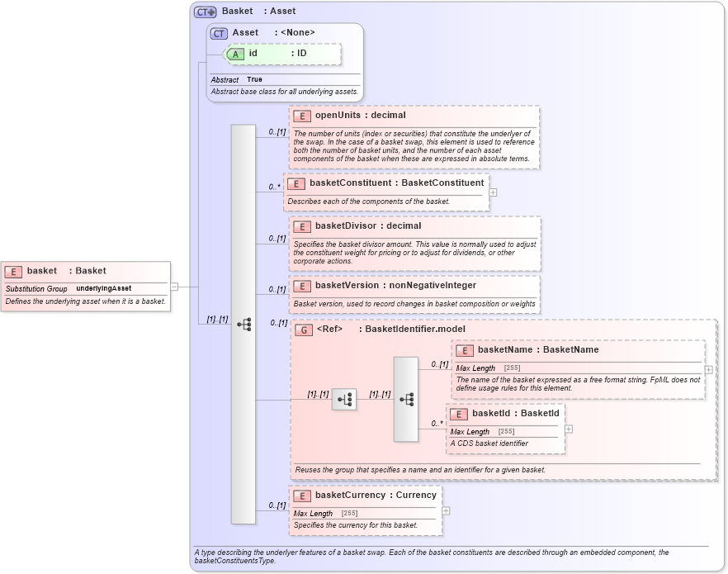
Task: Click the 0..* cardinality label for basketConstituent
Action: point(274,187)
